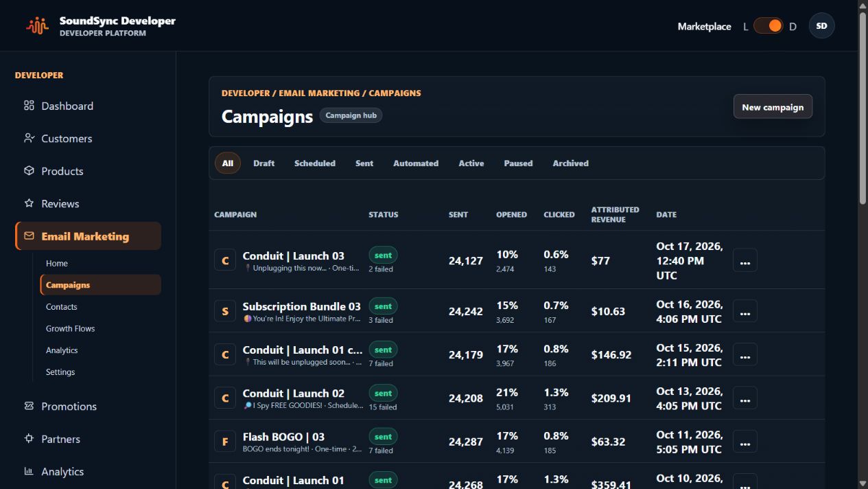Click the F avatar for Flash BOGO 03
868x489 pixels.
(x=225, y=442)
